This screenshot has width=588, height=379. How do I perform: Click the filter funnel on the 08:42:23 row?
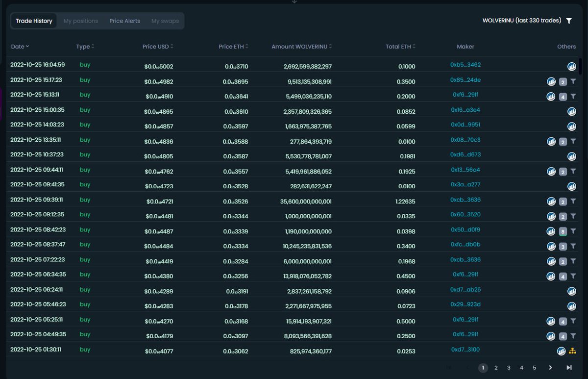(573, 231)
